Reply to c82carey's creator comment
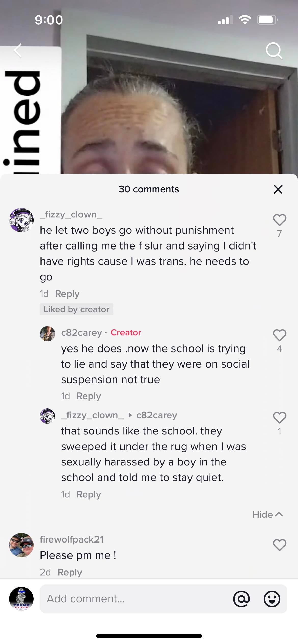 (x=89, y=396)
